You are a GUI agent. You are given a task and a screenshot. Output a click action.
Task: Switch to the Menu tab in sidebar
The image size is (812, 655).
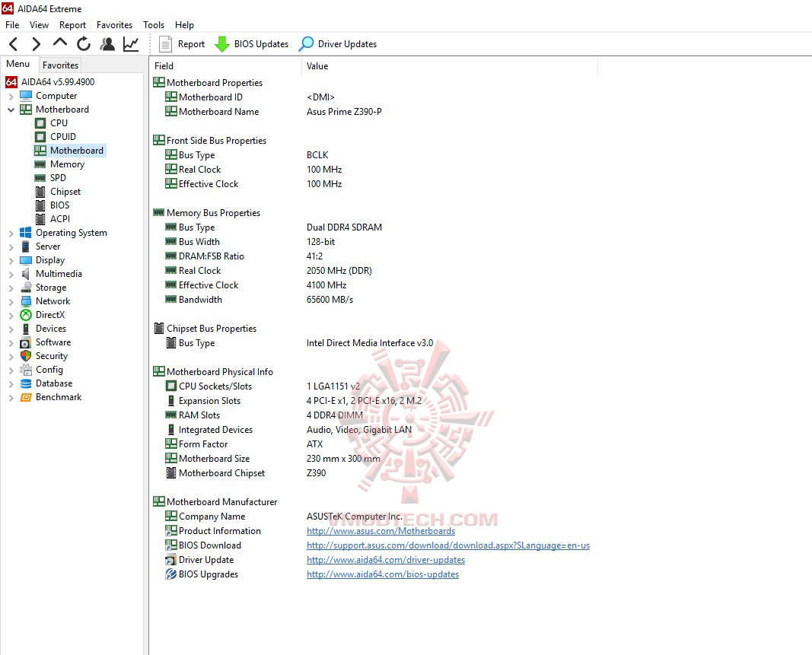[x=18, y=64]
